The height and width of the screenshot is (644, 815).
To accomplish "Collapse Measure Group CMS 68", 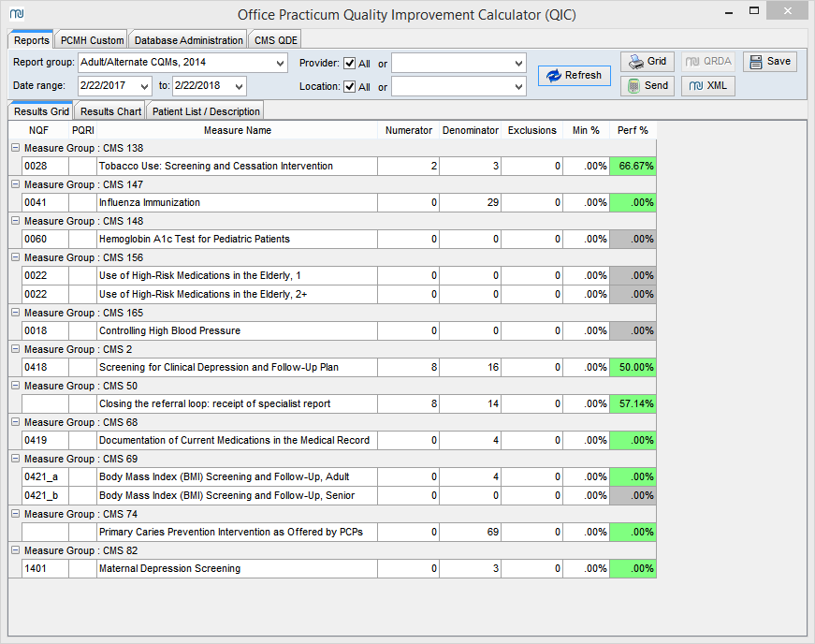I will coord(16,421).
